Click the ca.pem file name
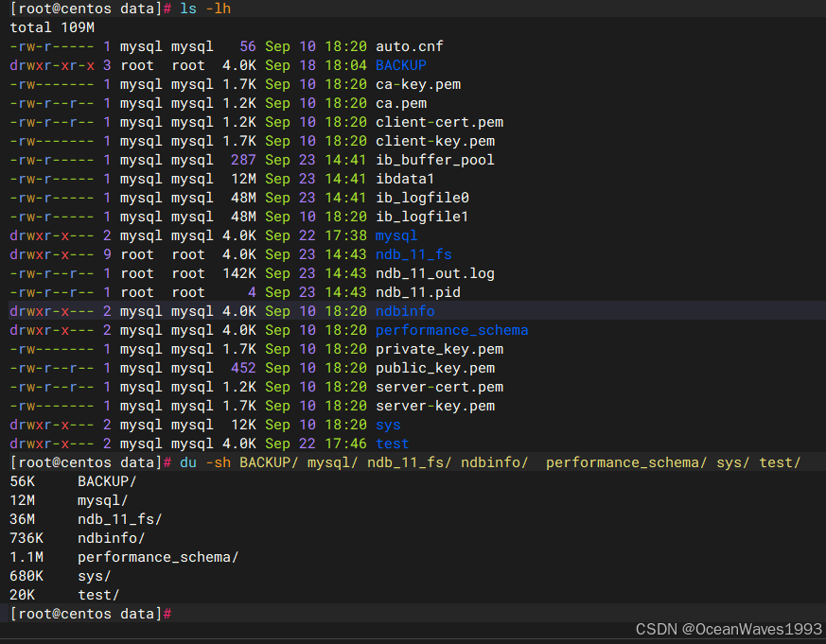Screen dimensions: 826x644 pyautogui.click(x=401, y=103)
